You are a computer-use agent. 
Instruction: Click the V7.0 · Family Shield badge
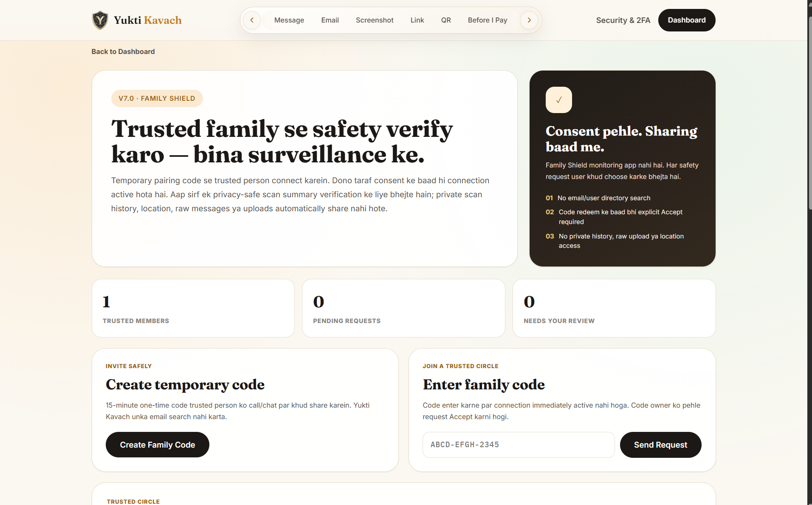(157, 98)
